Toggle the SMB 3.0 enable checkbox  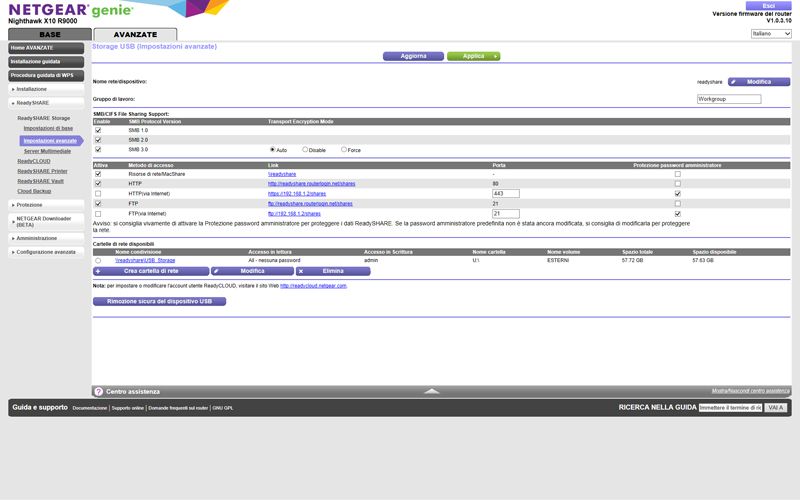pos(98,149)
